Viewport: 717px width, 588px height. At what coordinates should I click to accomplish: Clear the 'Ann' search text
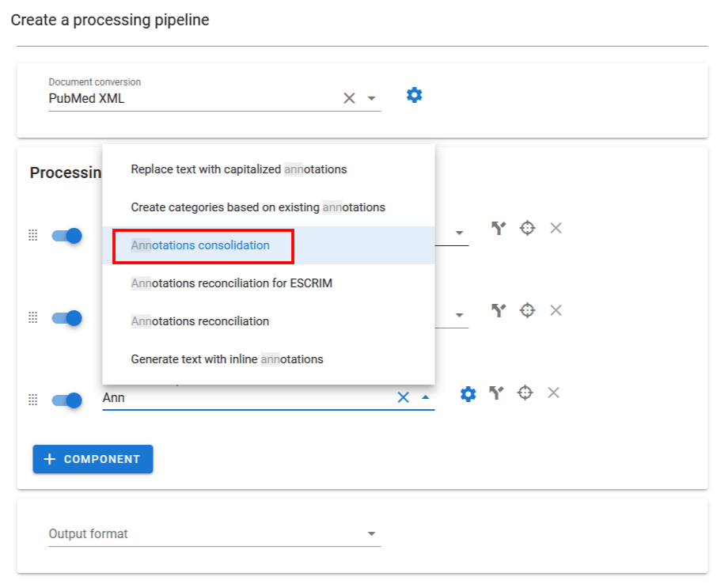click(x=403, y=397)
